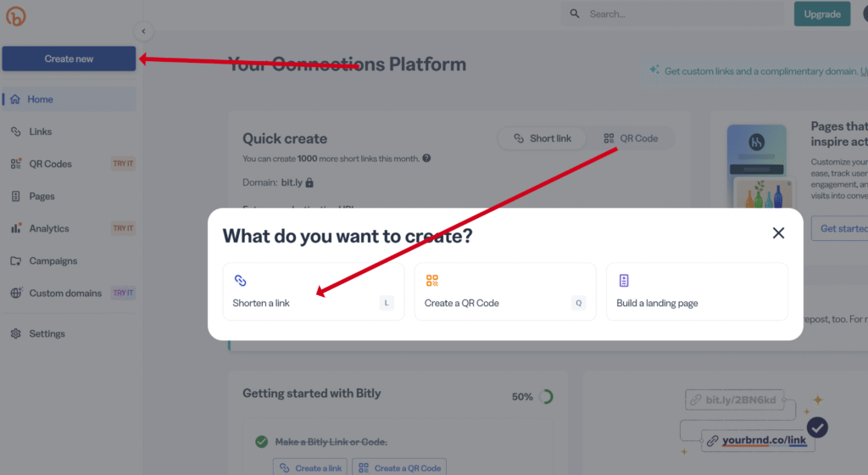Viewport: 868px width, 475px height.
Task: Click the search input field
Action: (x=678, y=14)
